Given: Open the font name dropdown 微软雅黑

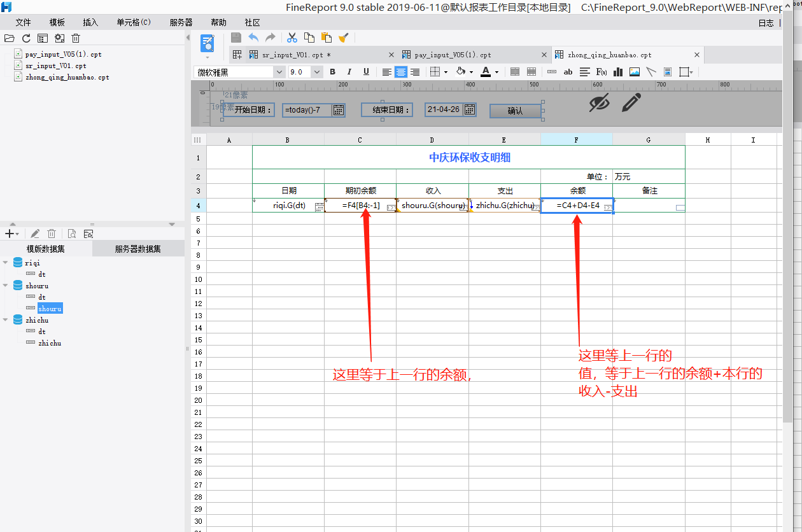Looking at the screenshot, I should tap(279, 72).
